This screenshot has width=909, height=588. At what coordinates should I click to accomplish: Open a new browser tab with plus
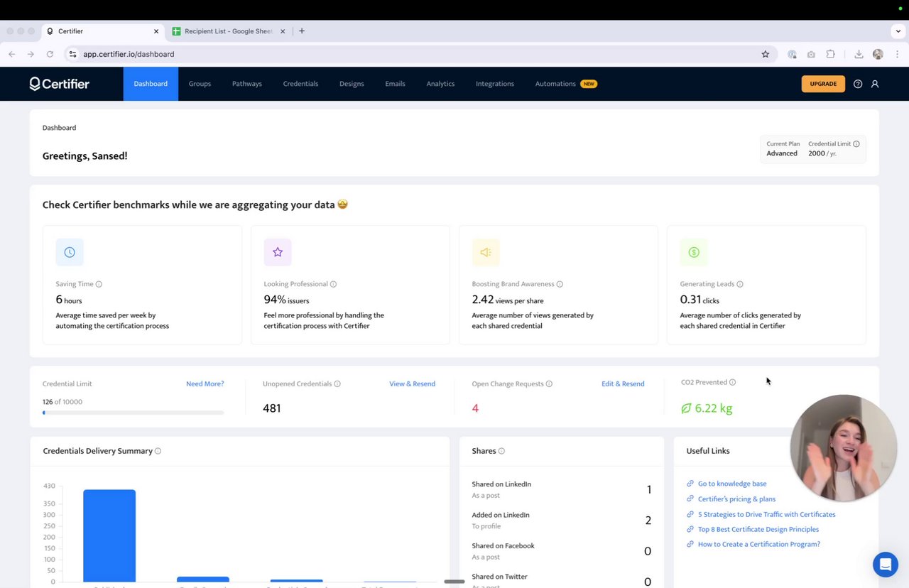click(x=302, y=31)
